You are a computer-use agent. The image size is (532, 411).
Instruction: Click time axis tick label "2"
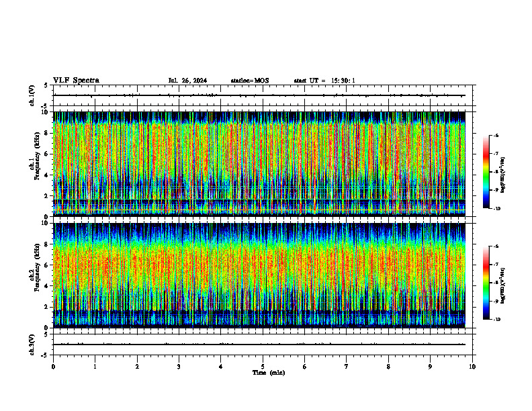[x=137, y=367]
